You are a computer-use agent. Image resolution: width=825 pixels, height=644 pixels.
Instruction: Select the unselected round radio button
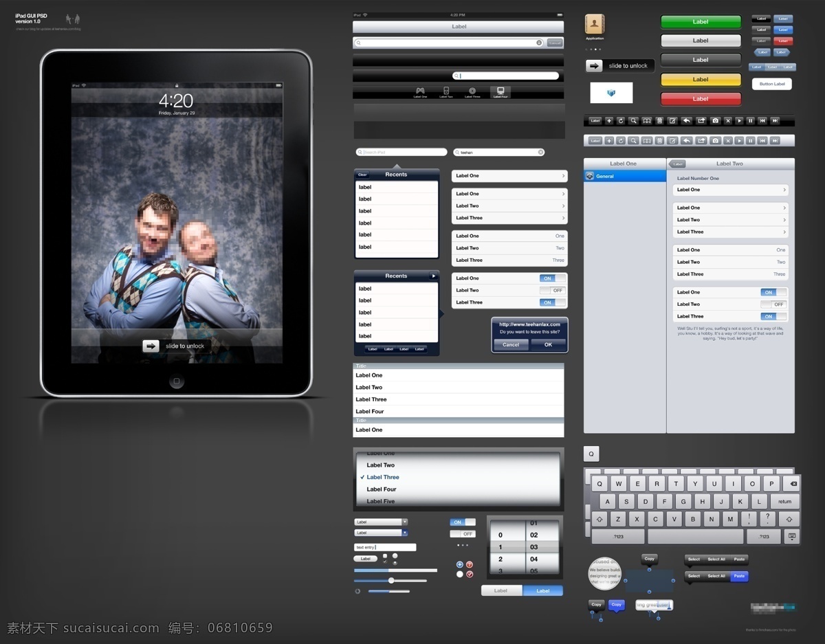point(395,556)
